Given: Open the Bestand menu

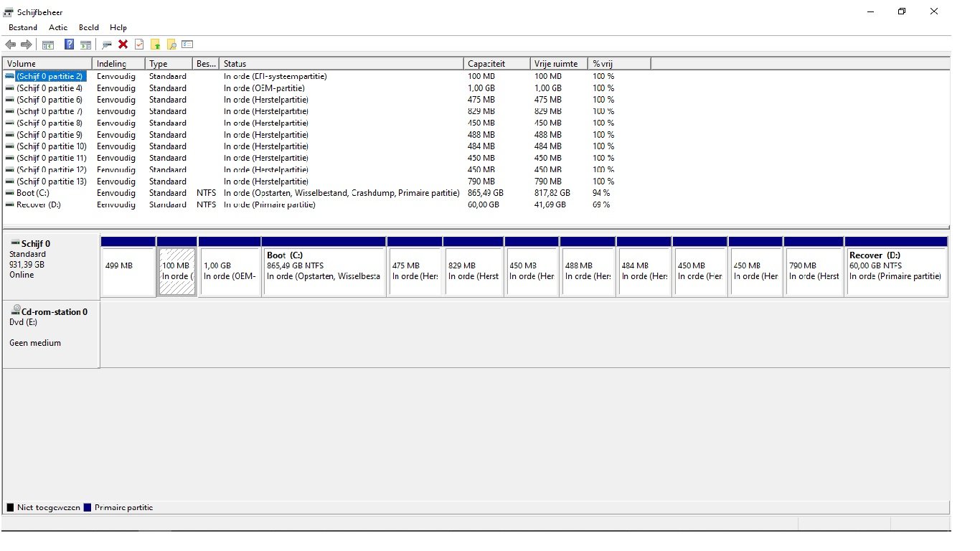Looking at the screenshot, I should (23, 27).
